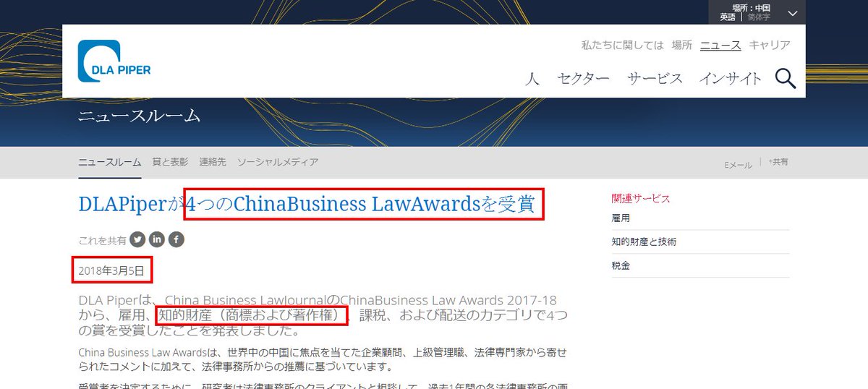This screenshot has height=389, width=868.
Task: Open the 人 main menu
Action: (532, 79)
